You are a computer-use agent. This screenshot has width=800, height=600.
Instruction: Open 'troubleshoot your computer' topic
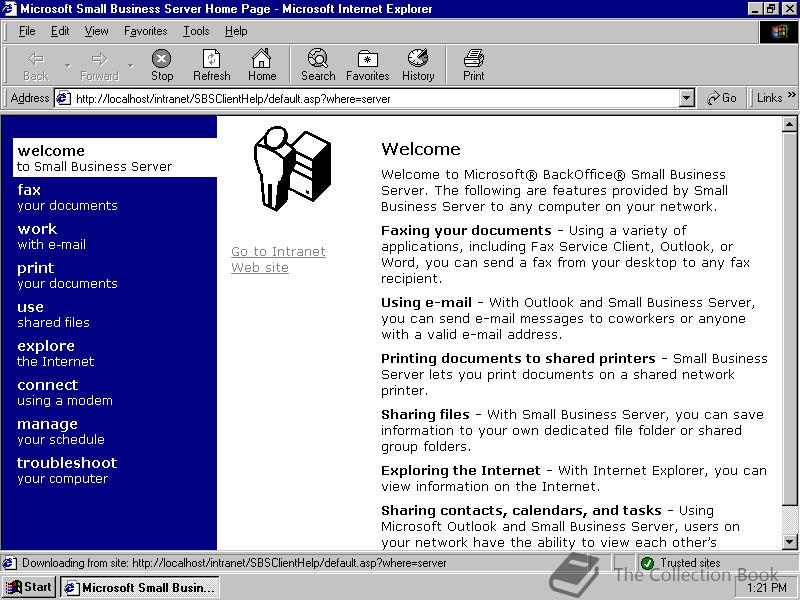(67, 470)
